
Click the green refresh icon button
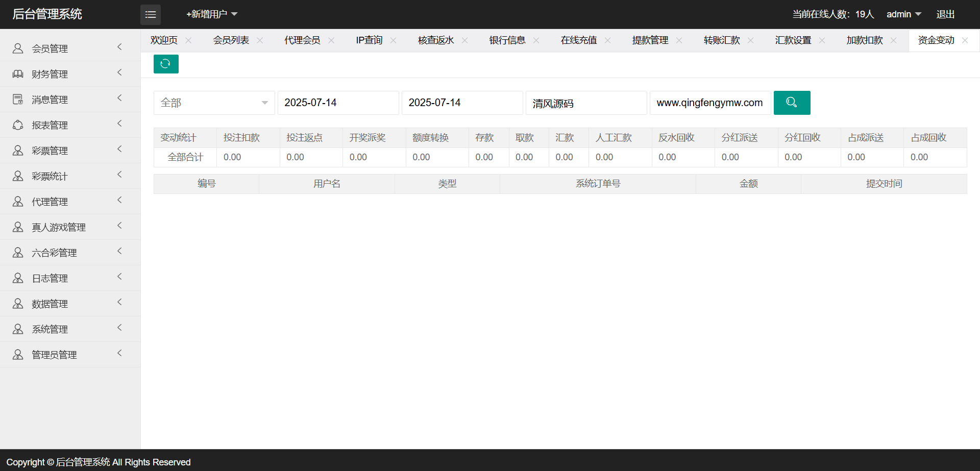[166, 64]
